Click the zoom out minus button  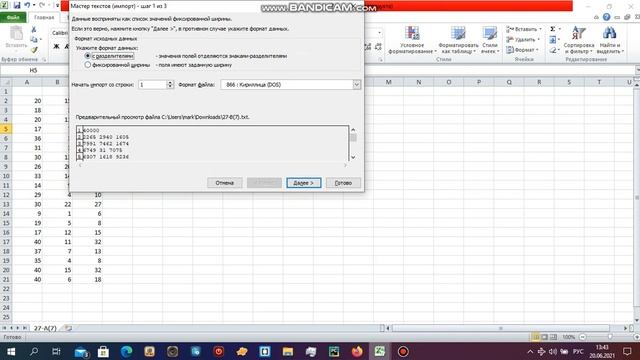[582, 337]
